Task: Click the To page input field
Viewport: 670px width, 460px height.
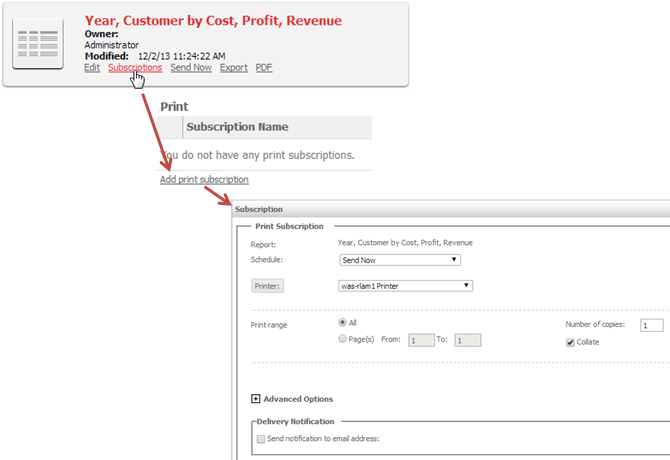Action: 467,340
